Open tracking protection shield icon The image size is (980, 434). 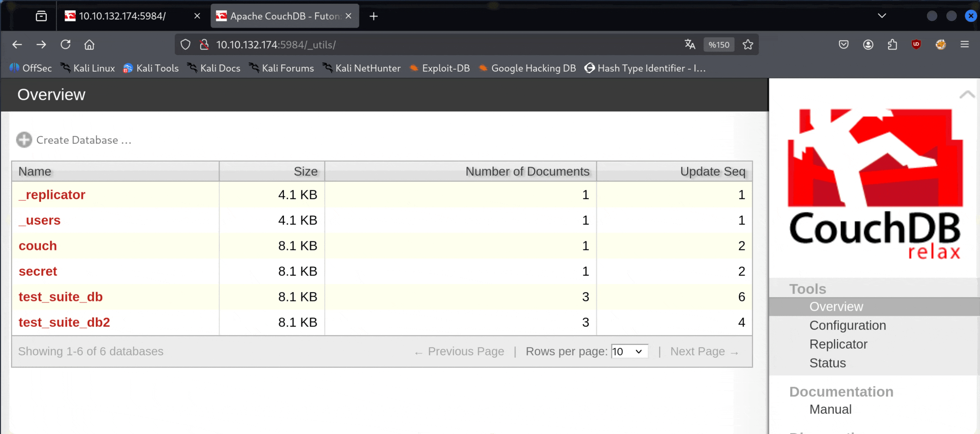[x=185, y=44]
